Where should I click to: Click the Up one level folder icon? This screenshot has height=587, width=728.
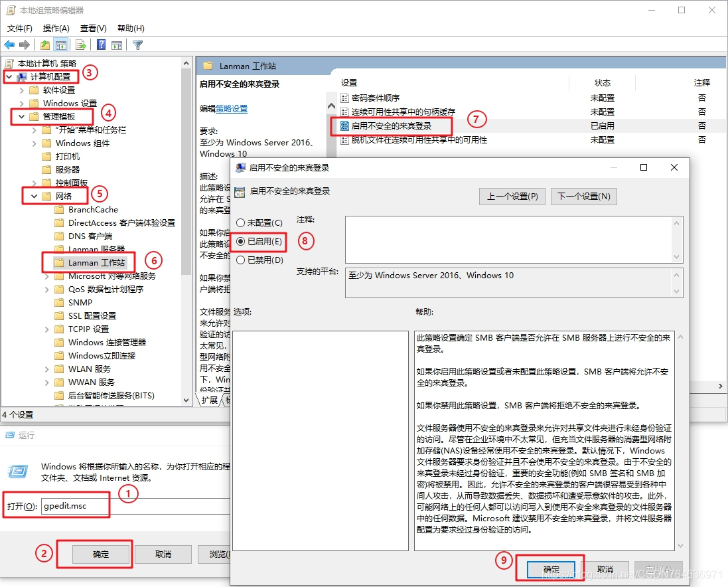click(45, 44)
